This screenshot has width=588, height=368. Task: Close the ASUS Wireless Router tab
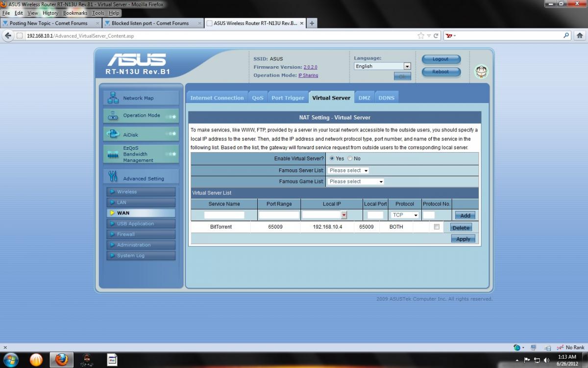pyautogui.click(x=301, y=23)
